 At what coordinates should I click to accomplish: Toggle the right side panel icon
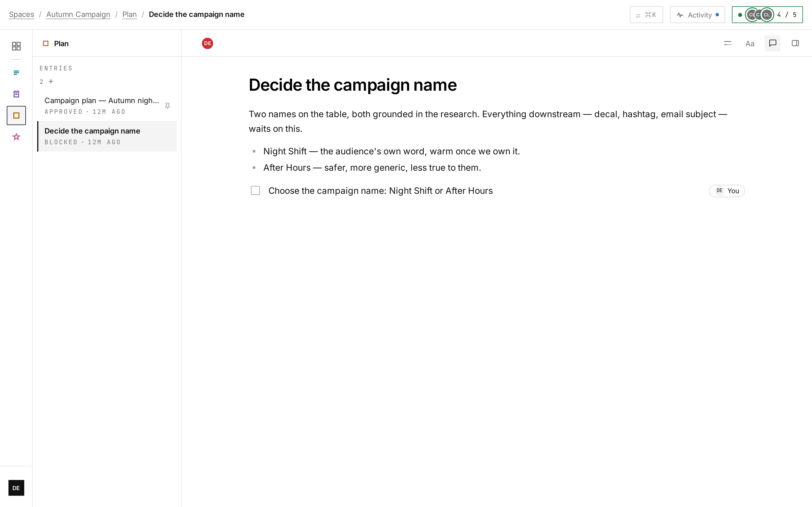pos(795,43)
